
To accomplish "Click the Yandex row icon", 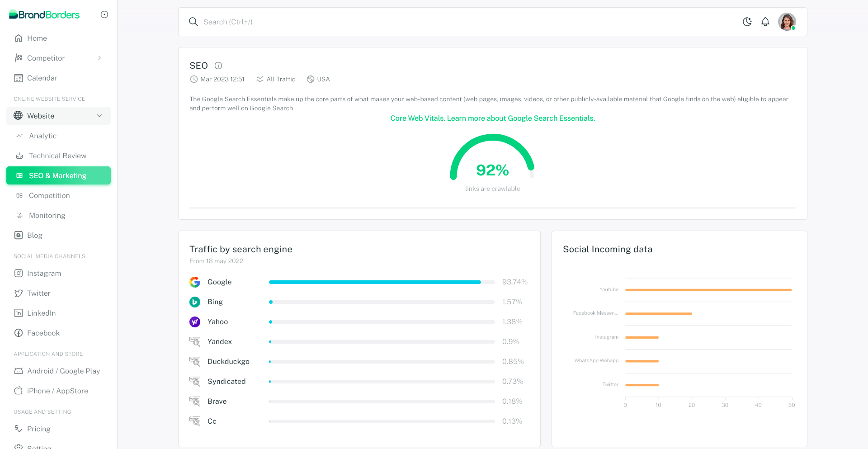I will [x=195, y=342].
